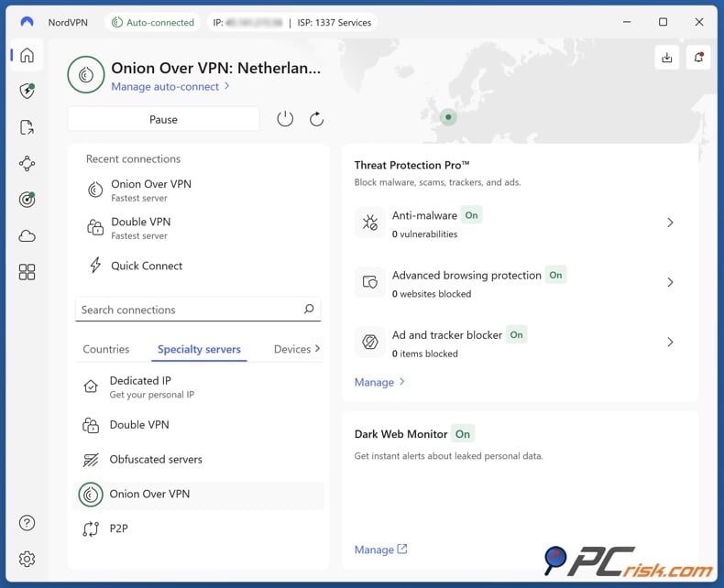Open file sharing icon in sidebar

tap(27, 127)
